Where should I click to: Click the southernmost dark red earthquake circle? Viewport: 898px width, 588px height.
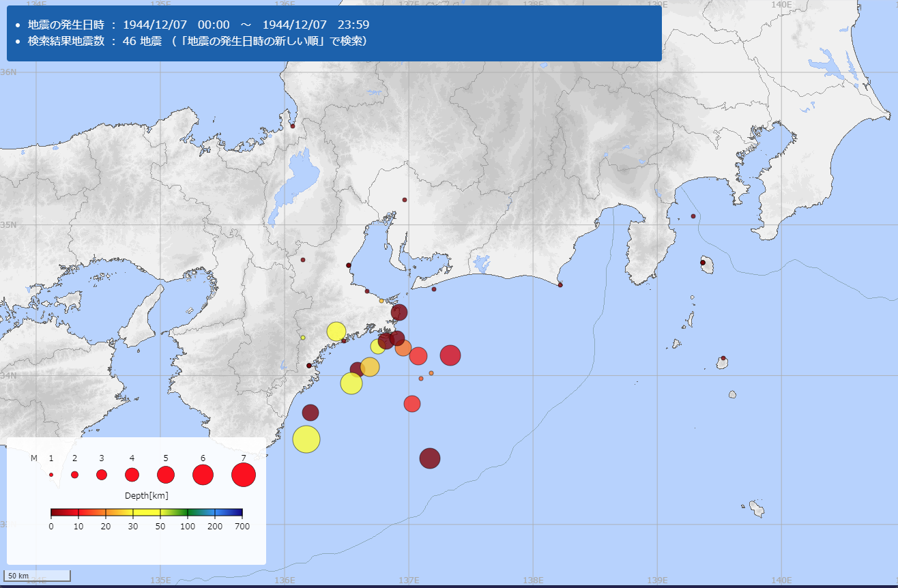[x=429, y=458]
